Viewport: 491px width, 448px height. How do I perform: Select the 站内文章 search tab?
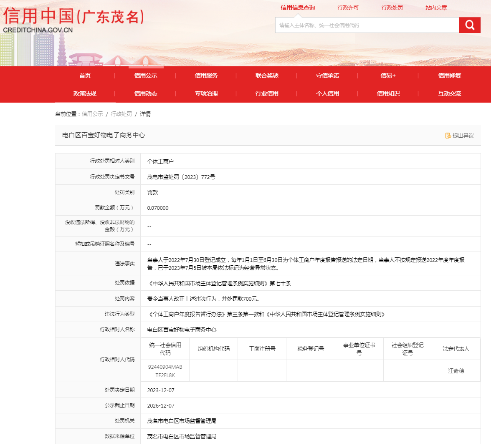click(x=436, y=8)
